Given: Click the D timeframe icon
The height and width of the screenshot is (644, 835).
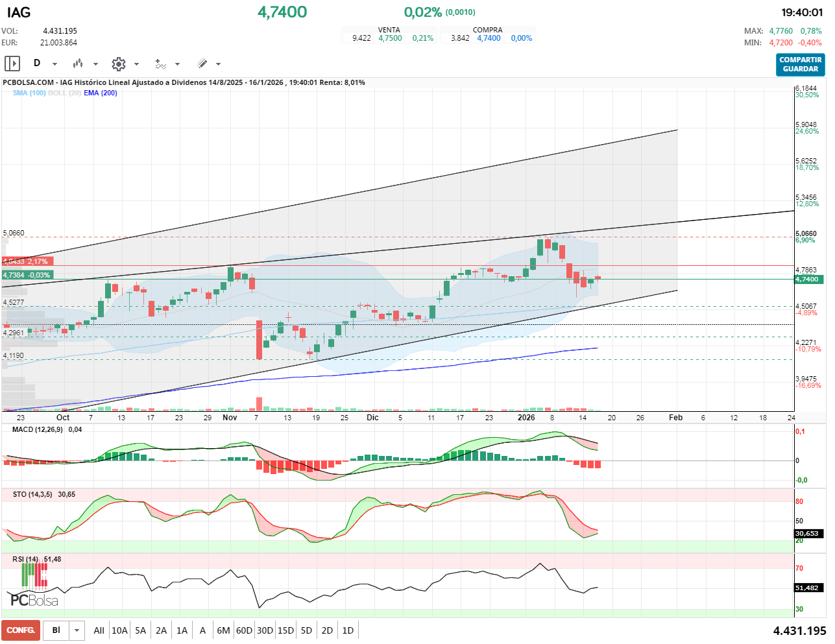Looking at the screenshot, I should click(x=37, y=64).
